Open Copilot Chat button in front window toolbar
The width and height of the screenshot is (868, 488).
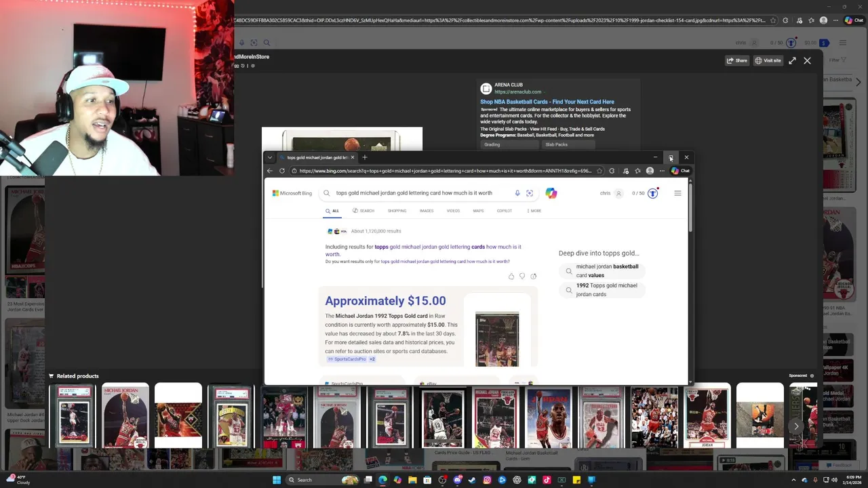(680, 171)
